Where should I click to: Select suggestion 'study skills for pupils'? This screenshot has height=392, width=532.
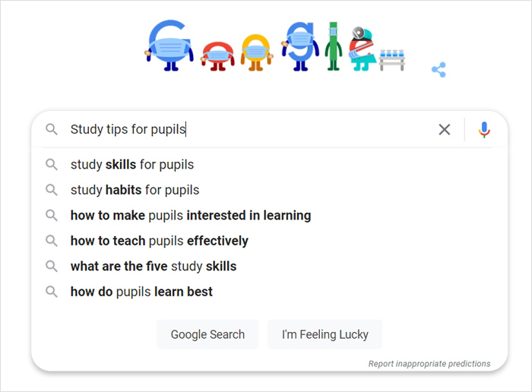pyautogui.click(x=132, y=164)
